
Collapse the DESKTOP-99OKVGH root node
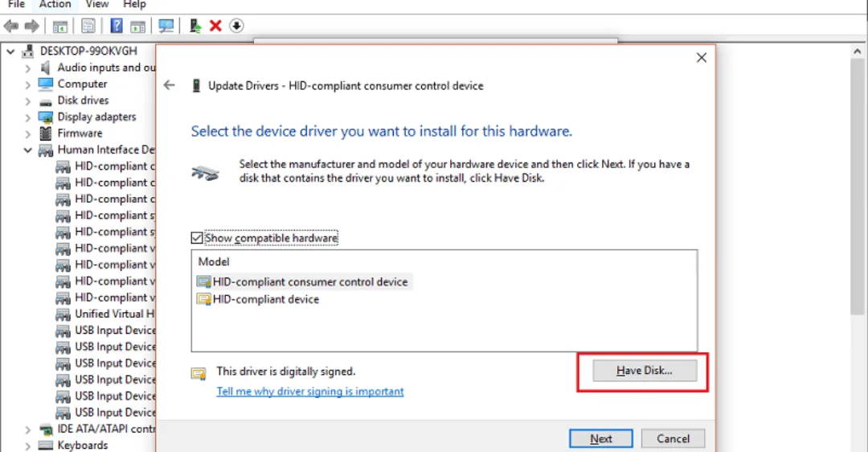[10, 51]
